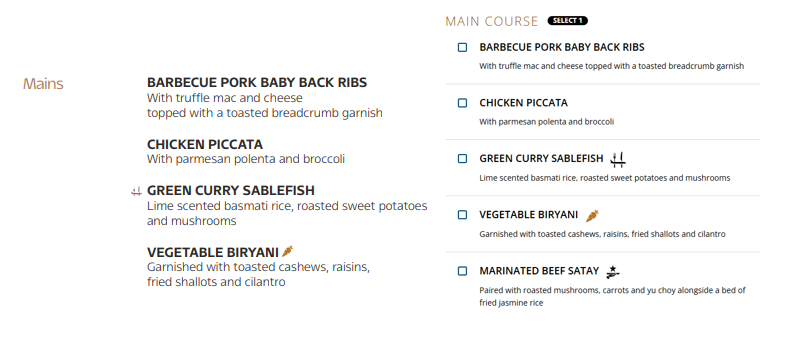
Task: Click the carrot icon after Vegetable Biryani in Mains
Action: click(287, 251)
